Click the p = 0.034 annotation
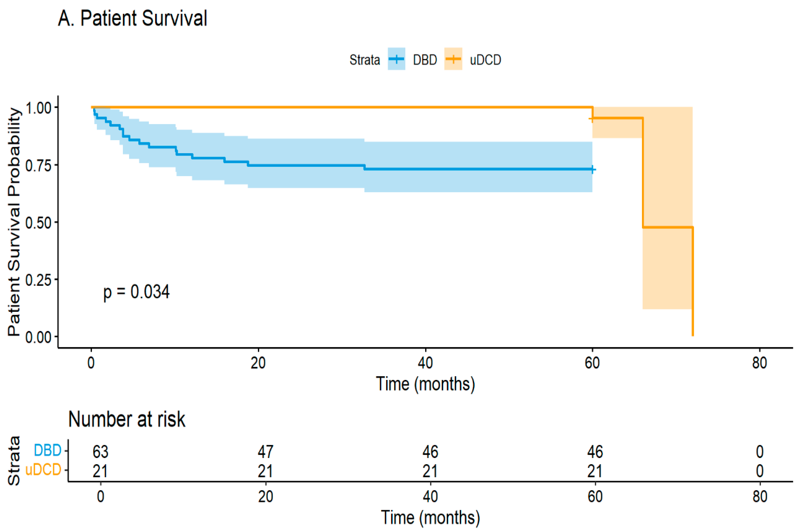This screenshot has height=532, width=800. pyautogui.click(x=136, y=292)
